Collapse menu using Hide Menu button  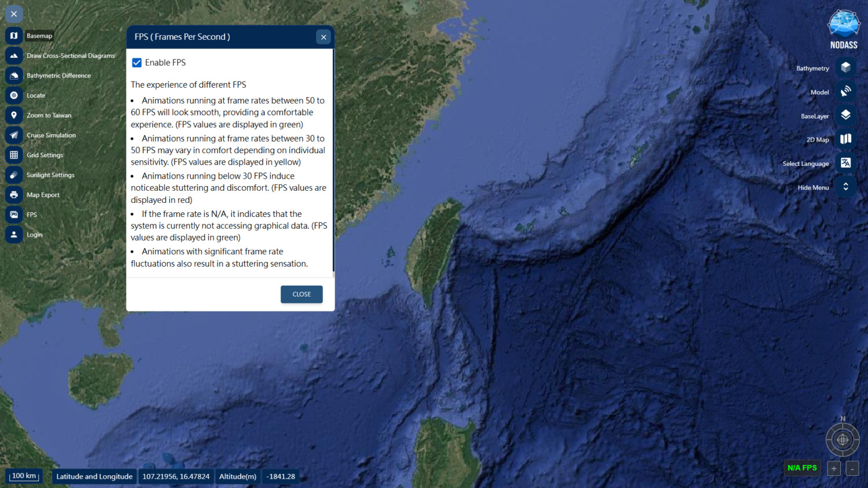pos(845,187)
